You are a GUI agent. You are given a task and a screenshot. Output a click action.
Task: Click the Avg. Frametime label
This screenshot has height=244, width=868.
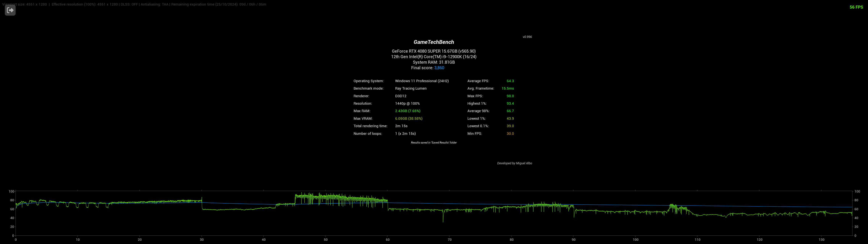(480, 88)
